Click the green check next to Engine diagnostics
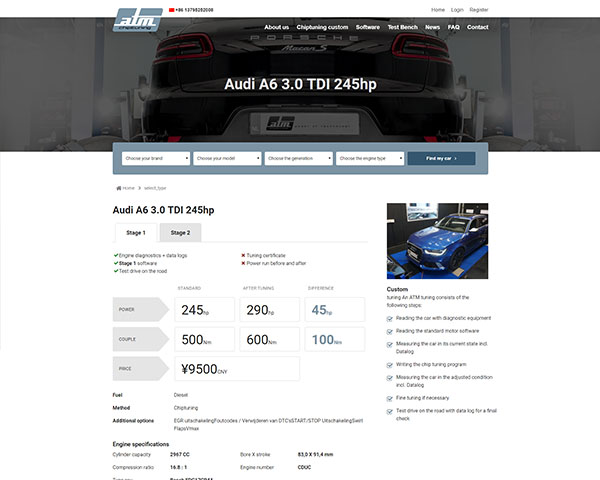 pos(115,255)
